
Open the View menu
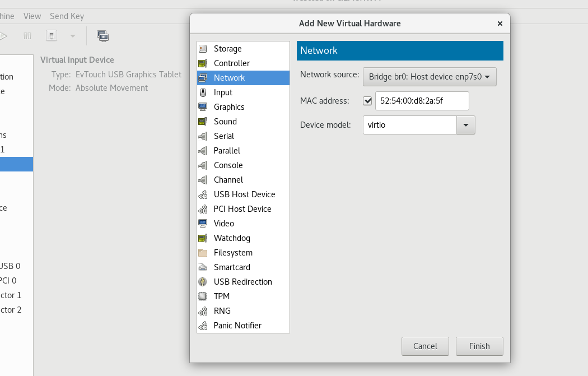pos(32,16)
